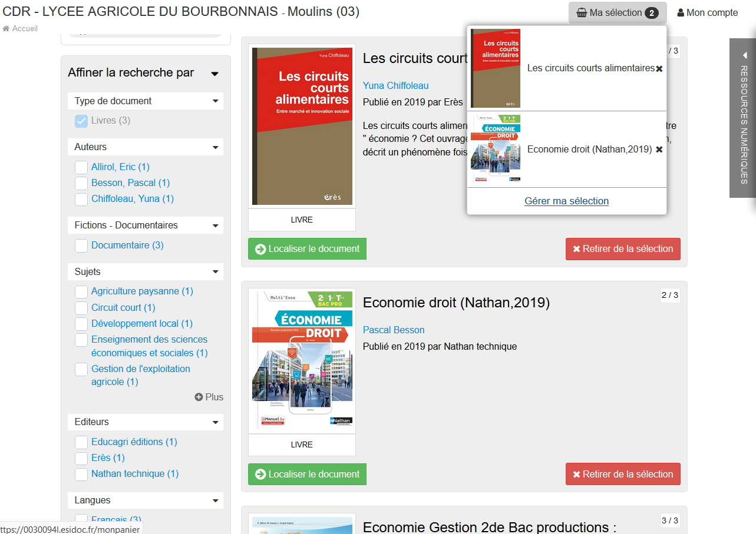Viewport: 756px width, 534px height.
Task: Enable the Circuit court subject checkbox
Action: [x=81, y=308]
